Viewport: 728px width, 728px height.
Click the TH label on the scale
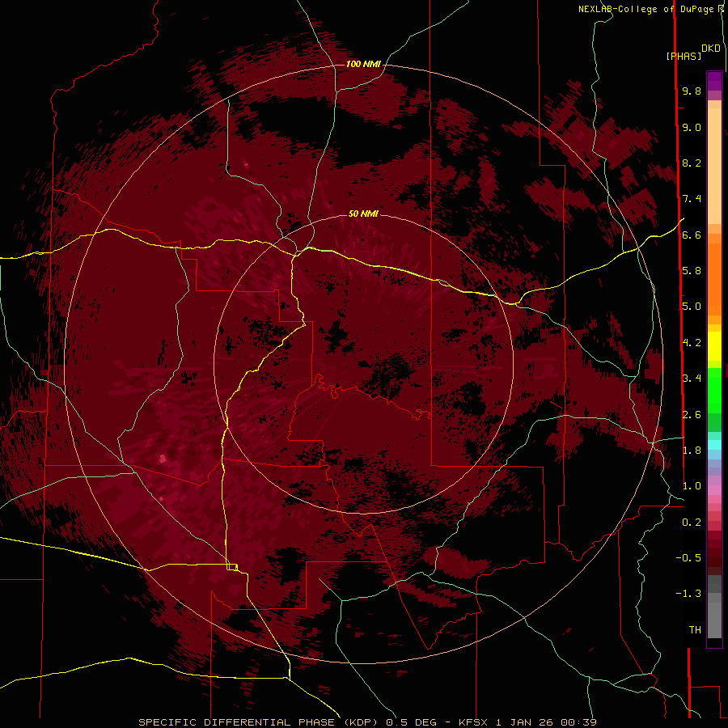(x=695, y=630)
